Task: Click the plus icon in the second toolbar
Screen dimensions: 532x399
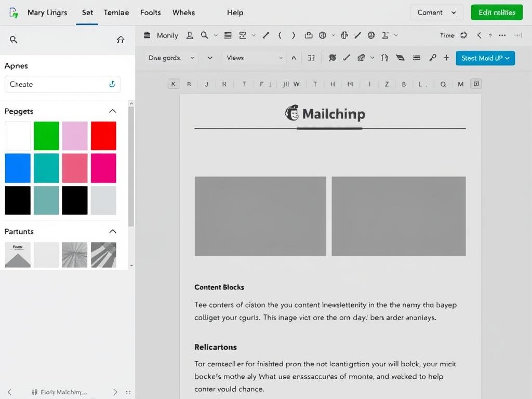Action: 446,58
